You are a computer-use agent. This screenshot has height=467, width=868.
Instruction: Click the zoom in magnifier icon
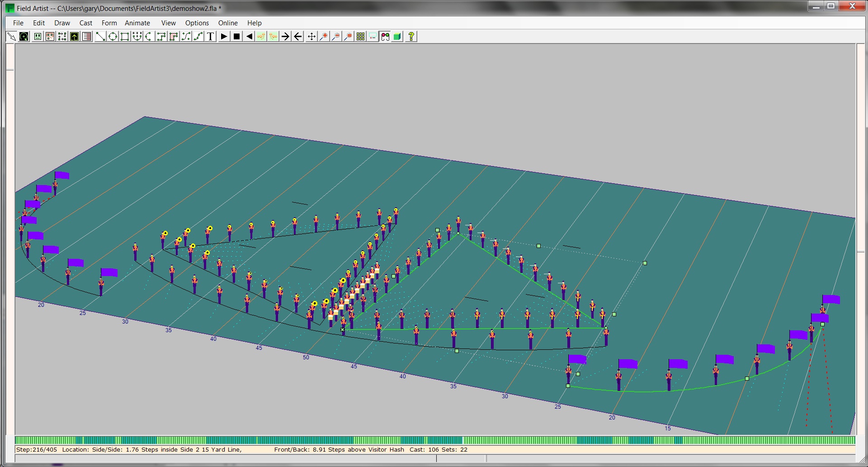point(324,37)
